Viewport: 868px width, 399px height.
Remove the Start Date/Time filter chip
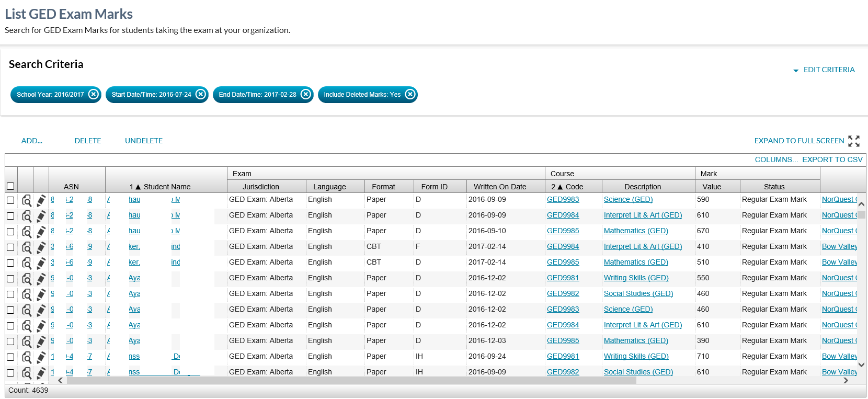[x=201, y=94]
